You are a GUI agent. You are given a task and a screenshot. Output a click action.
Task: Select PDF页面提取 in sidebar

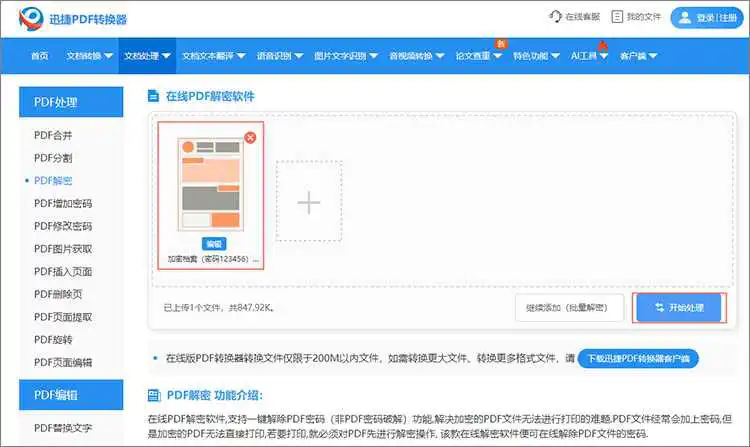[x=63, y=317]
